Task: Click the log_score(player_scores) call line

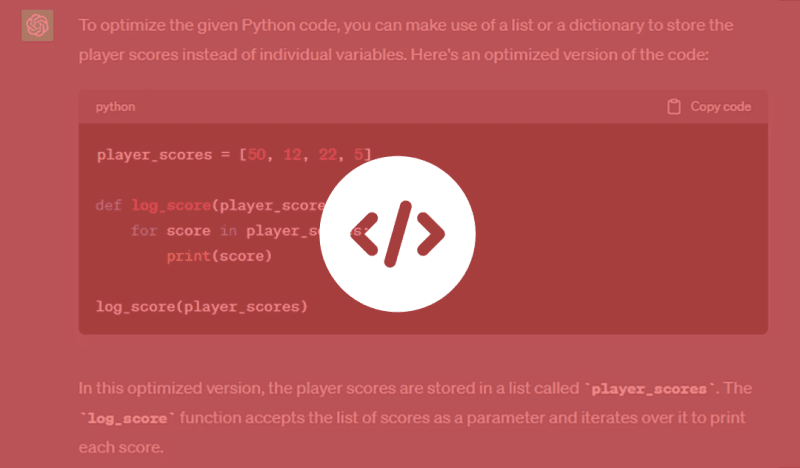Action: pos(202,306)
